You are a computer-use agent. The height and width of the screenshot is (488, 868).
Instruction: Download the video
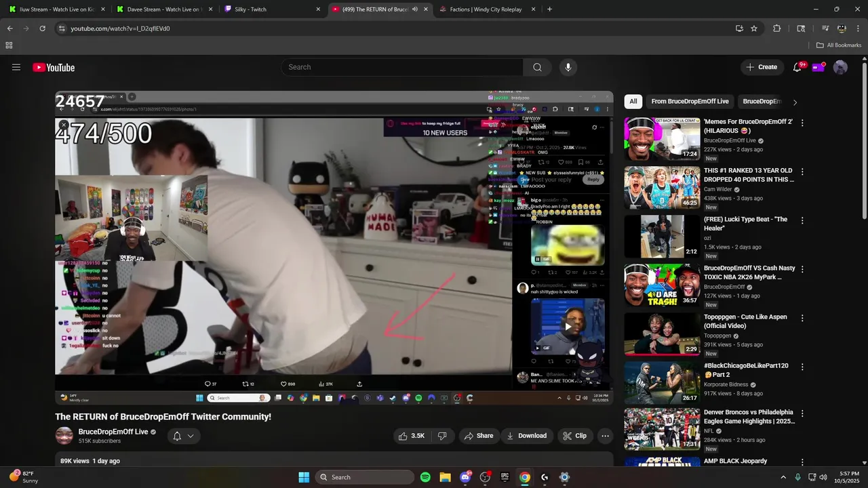click(x=526, y=436)
